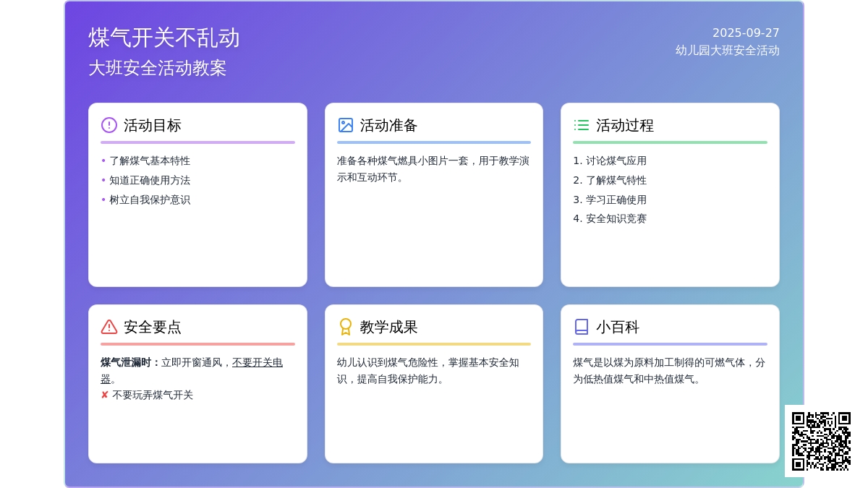Select step 4. 安全知识竞赛
The image size is (868, 488).
point(610,218)
